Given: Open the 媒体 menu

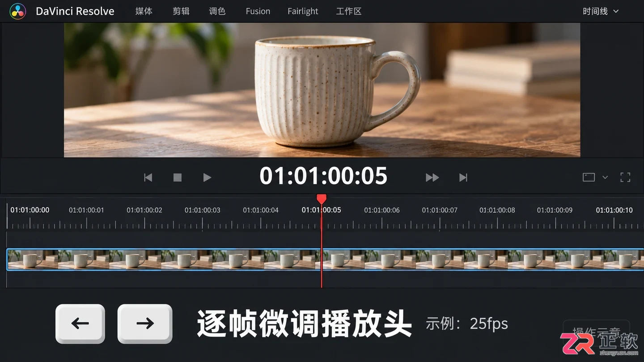Looking at the screenshot, I should (x=144, y=11).
